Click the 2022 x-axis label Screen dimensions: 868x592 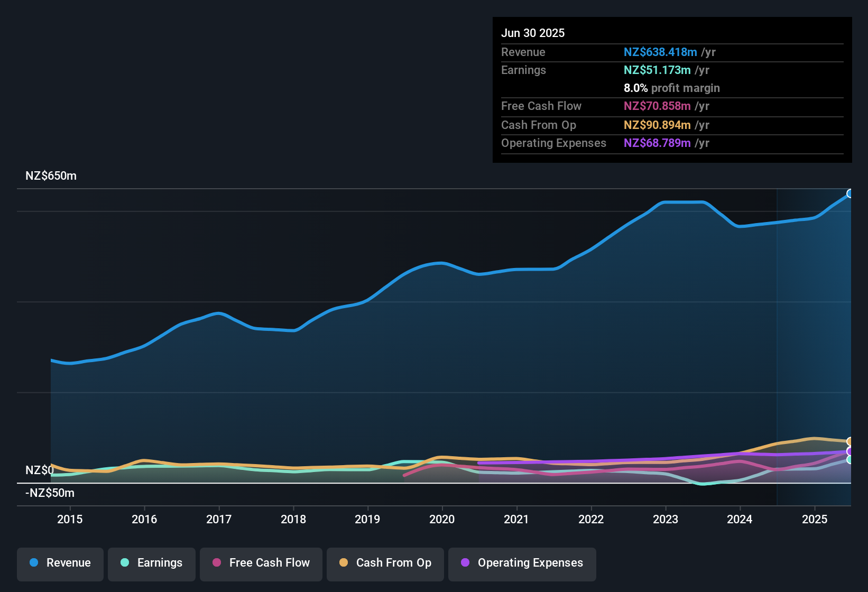[x=591, y=519]
